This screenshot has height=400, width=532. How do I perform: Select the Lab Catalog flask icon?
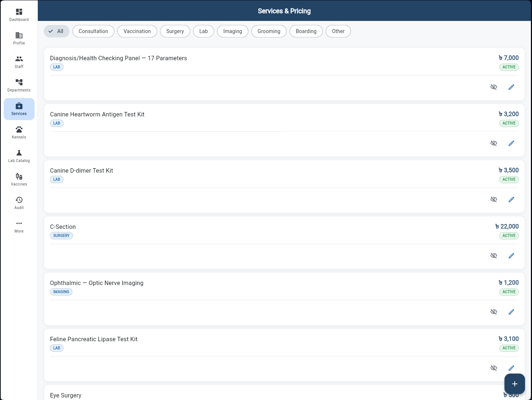[19, 156]
